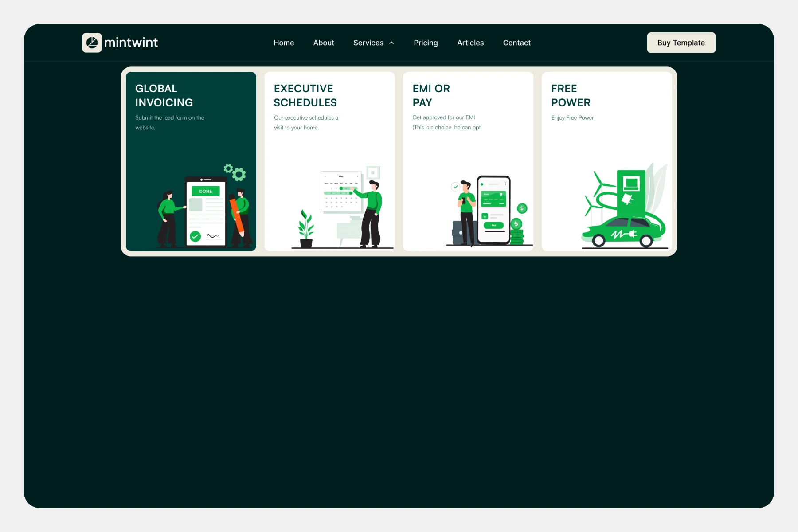Select the EMI or Pay card heading
Viewport: 798px width, 532px height.
click(x=431, y=95)
